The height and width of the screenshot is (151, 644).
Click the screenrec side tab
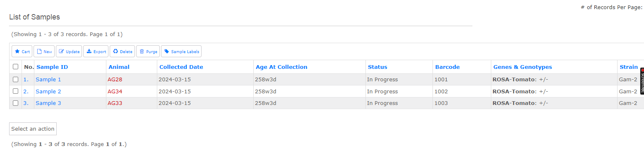pos(642,81)
